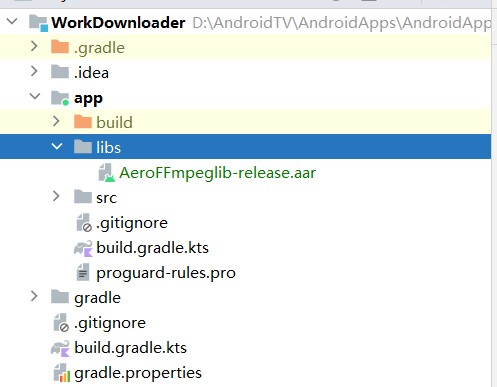
Task: Click the app .gitignore file icon
Action: click(x=84, y=223)
